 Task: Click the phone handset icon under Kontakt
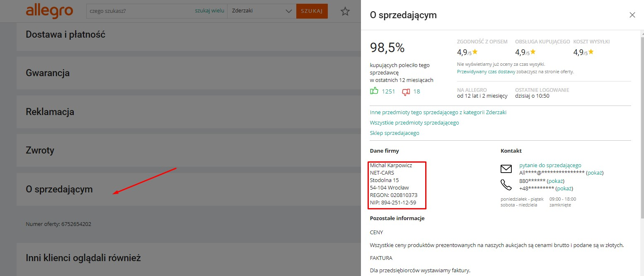tap(506, 185)
